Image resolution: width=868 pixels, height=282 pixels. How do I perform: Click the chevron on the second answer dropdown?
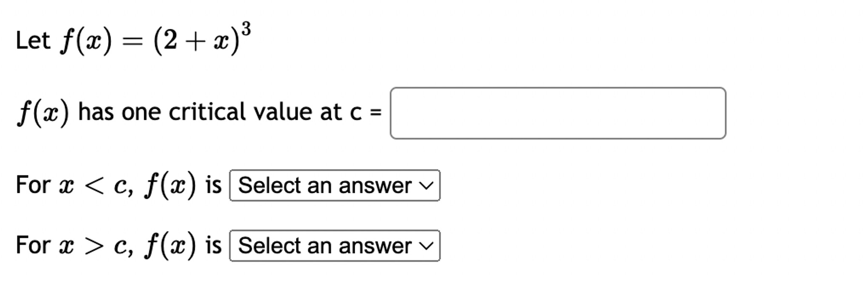[426, 245]
